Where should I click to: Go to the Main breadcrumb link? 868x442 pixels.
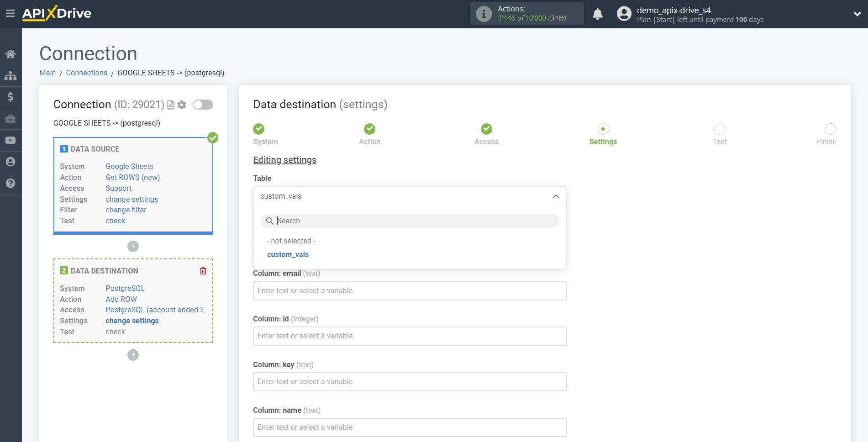(47, 73)
